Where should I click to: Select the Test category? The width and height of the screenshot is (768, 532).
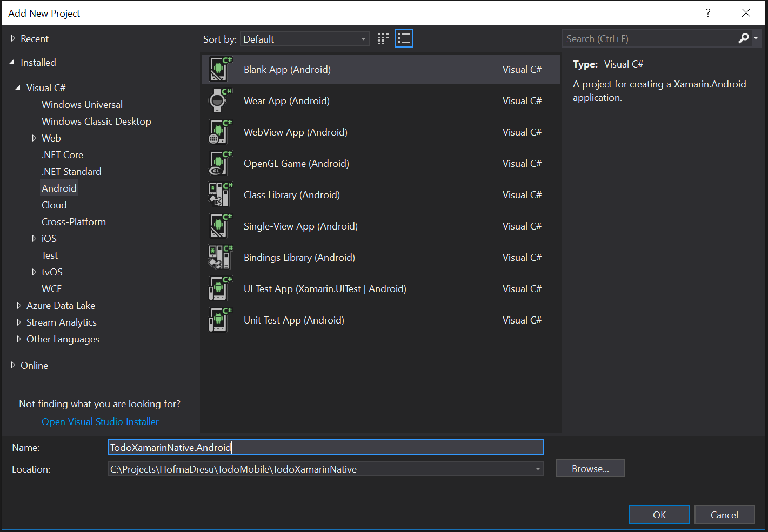point(50,255)
